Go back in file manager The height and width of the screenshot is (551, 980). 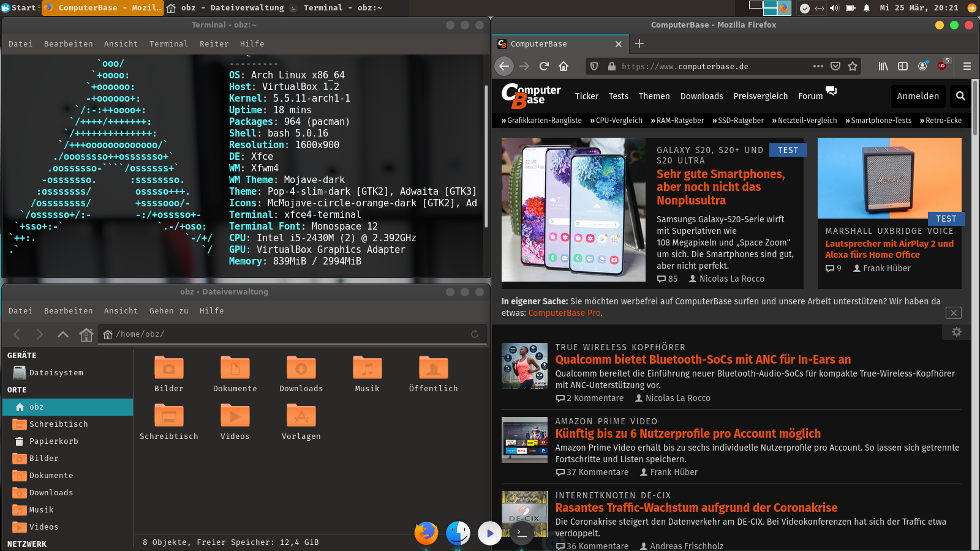(17, 334)
